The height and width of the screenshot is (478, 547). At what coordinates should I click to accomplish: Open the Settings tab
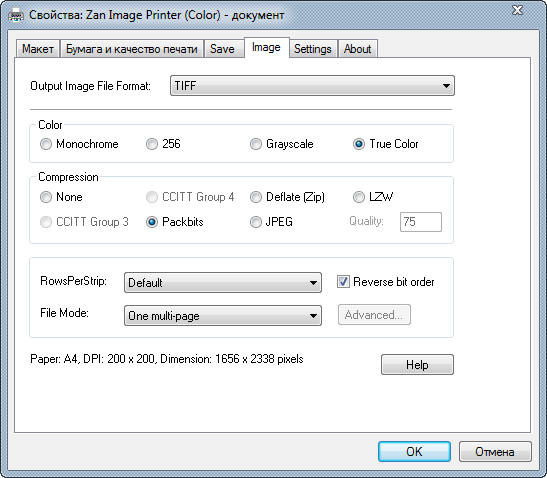point(313,49)
